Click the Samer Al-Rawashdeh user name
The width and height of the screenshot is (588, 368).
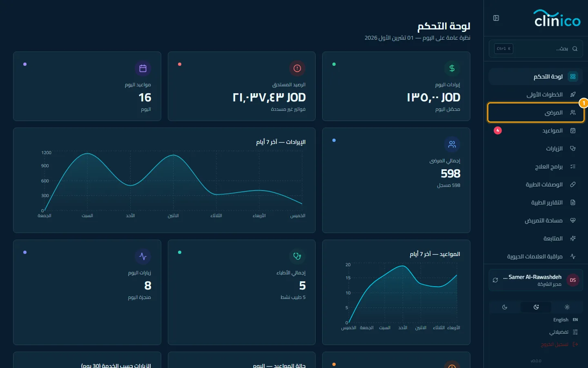532,277
